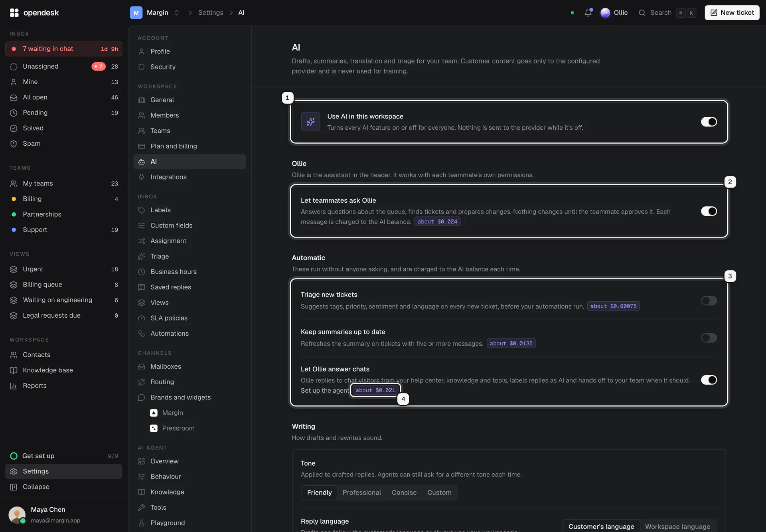Select Workspace language option
This screenshot has height=532, width=766.
(677, 526)
